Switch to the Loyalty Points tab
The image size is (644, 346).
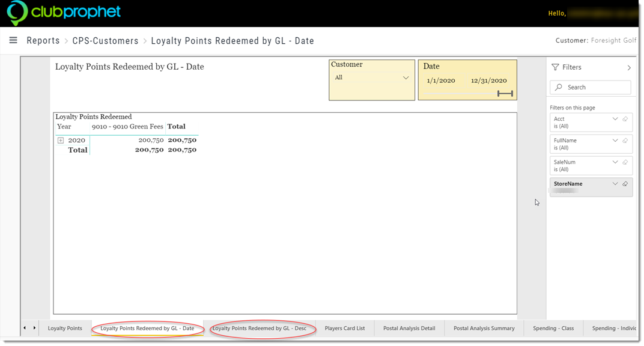(x=65, y=329)
